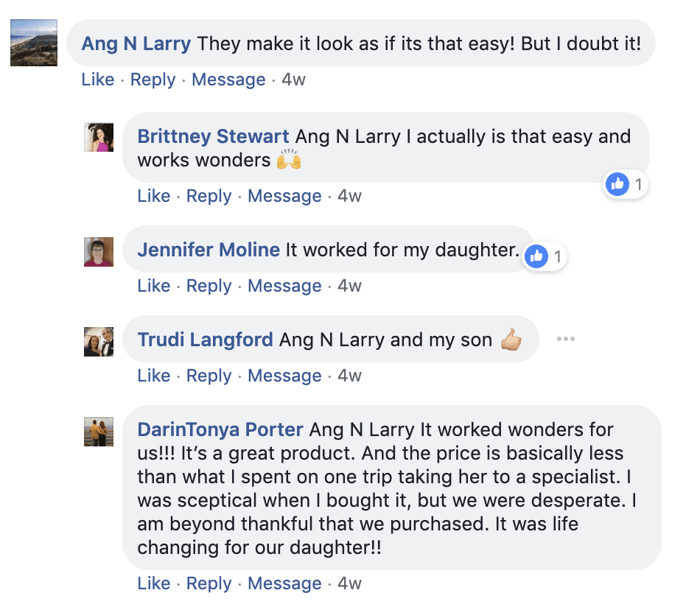This screenshot has height=607, width=700.
Task: Like DarinTonya Porter's comment
Action: click(154, 583)
